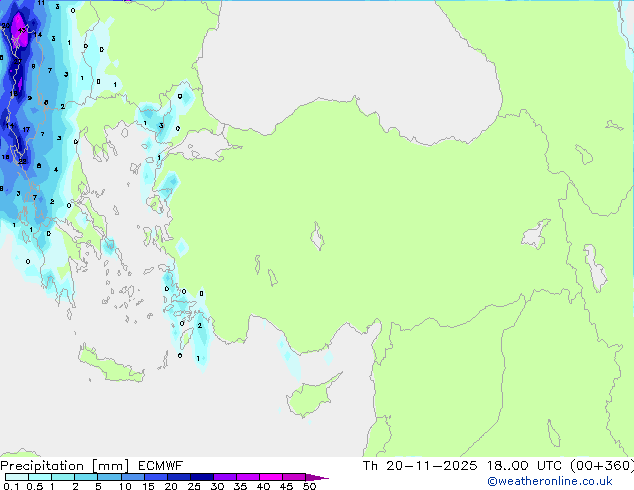The image size is (634, 490).
Task: Select the legend swatch between 10 and 15
Action: 132,477
